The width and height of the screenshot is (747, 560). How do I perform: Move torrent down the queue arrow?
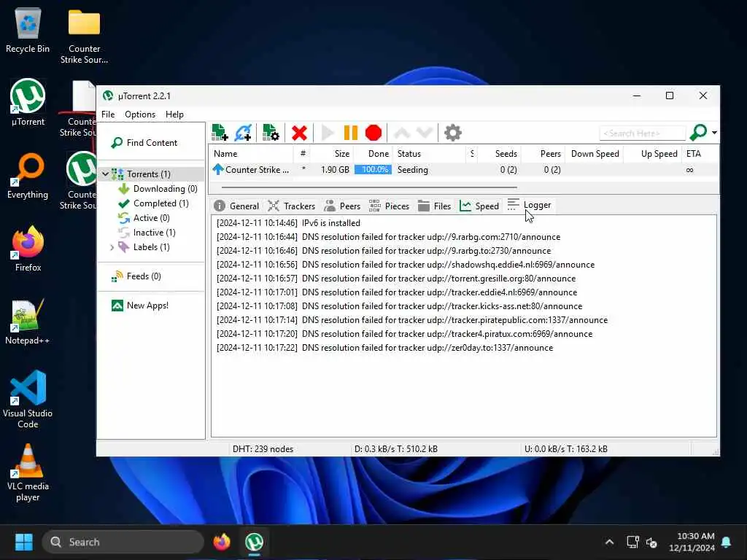click(425, 133)
